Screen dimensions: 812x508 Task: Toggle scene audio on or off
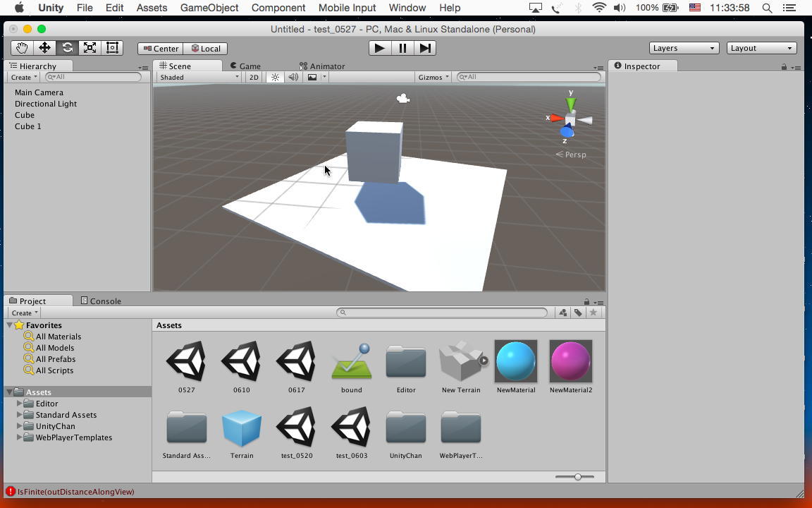[293, 77]
